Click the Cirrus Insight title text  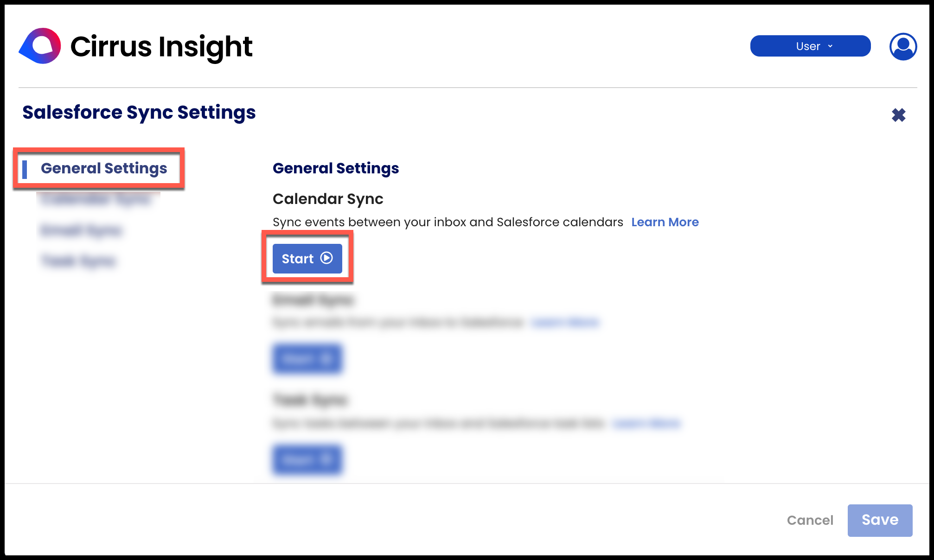pos(161,47)
